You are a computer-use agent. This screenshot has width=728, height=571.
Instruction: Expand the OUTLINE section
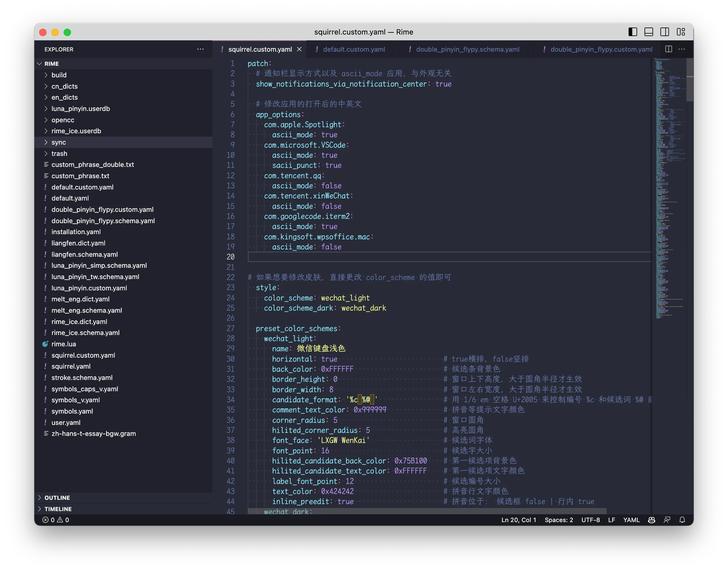pyautogui.click(x=124, y=497)
